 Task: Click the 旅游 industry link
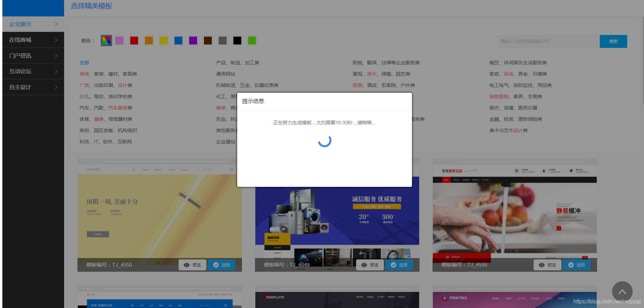(357, 85)
